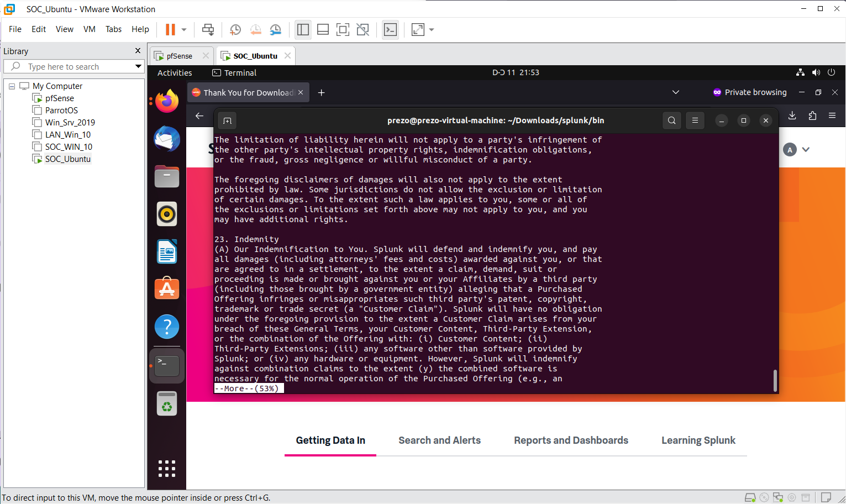Click the stretch guest display icon
846x504 pixels.
[418, 30]
